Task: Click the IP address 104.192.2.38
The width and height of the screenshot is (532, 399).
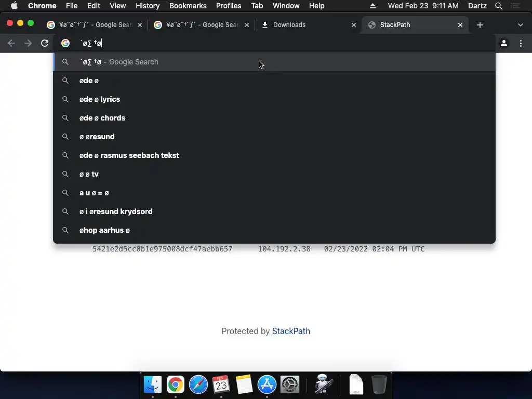Action: coord(284,249)
